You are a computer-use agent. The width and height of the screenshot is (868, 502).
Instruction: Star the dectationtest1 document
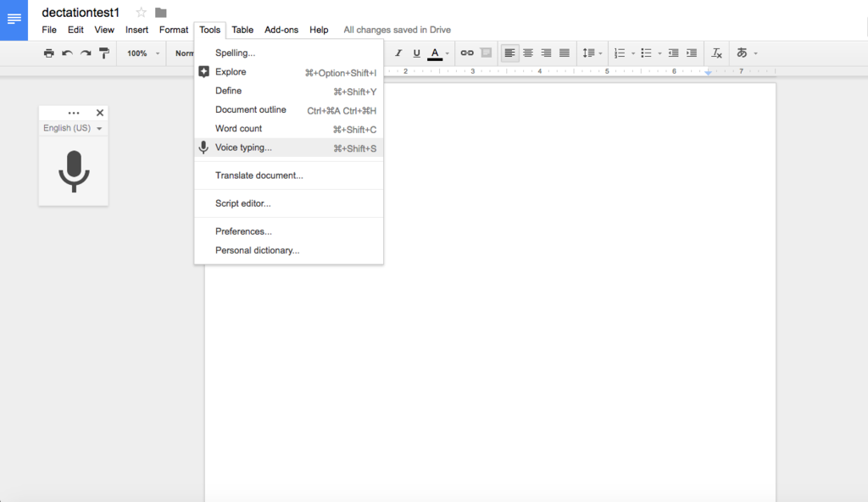coord(142,12)
